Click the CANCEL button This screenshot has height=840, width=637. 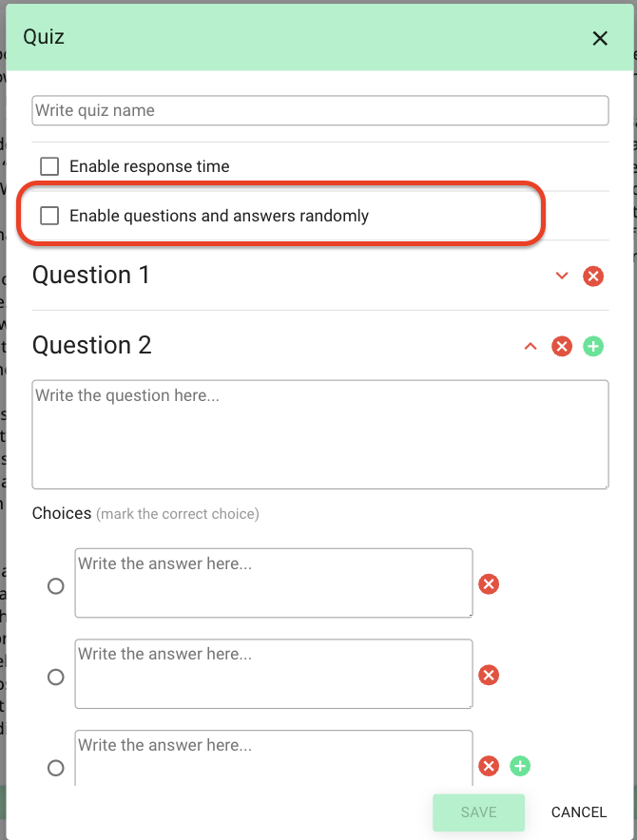click(579, 812)
